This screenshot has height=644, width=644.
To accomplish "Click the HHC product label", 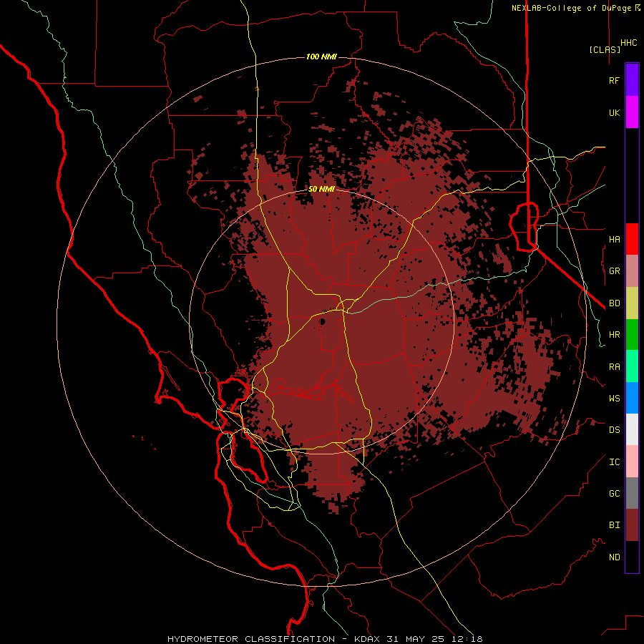I will [629, 43].
